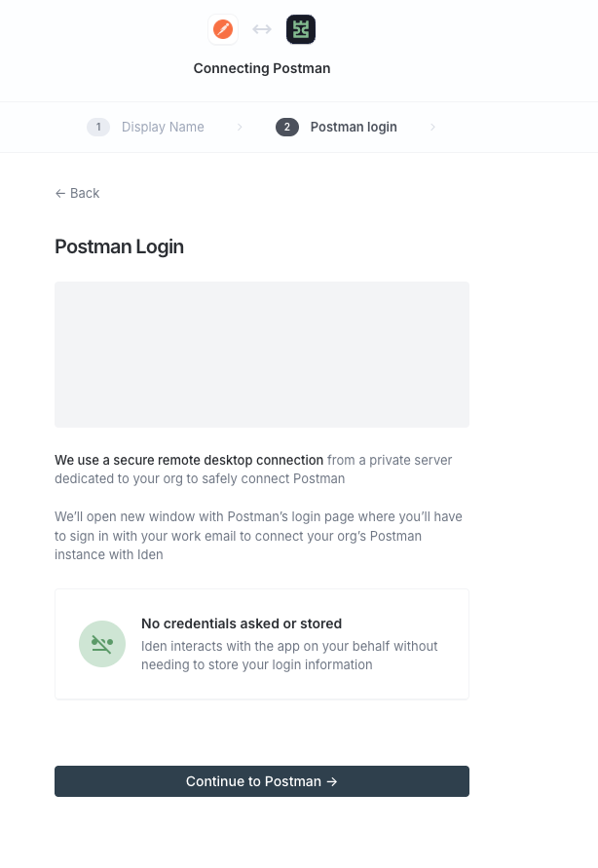Screen dimensions: 598x868
Task: Click the green no-credentials key icon
Action: coord(102,644)
